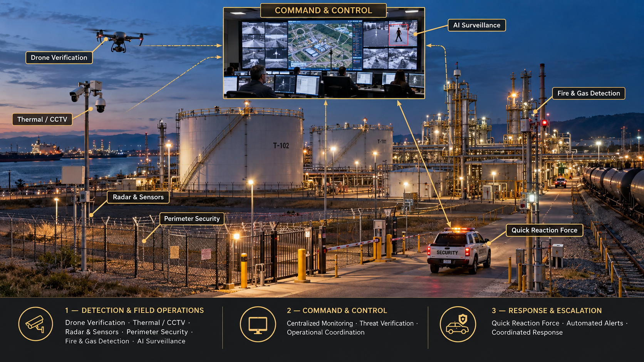
Task: Click the COMMAND & CONTROL title banner
Action: coord(324,10)
